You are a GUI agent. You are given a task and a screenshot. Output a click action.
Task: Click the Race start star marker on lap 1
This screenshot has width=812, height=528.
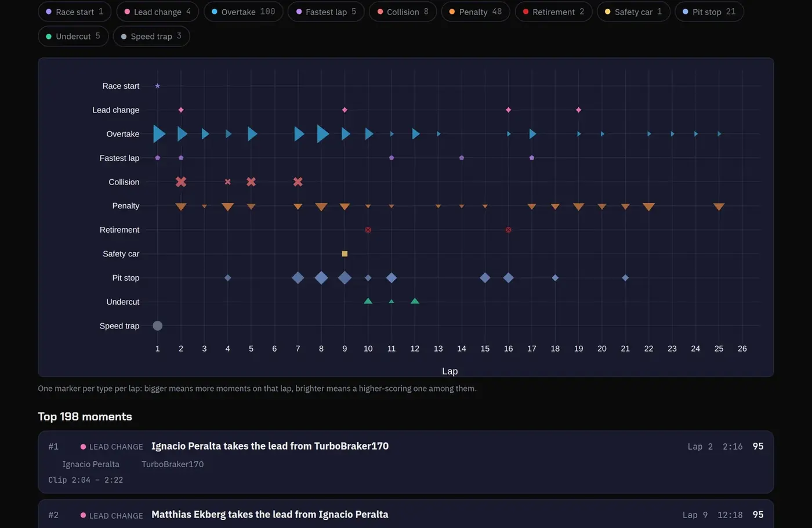[x=158, y=86]
